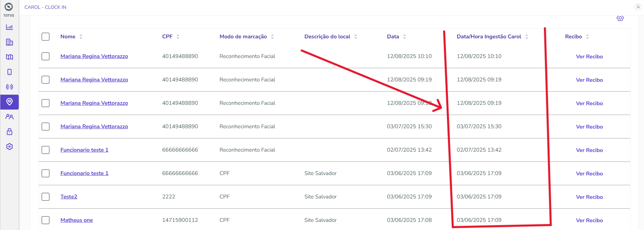
Task: Click Ver Recibo for Matheus one
Action: tap(589, 221)
